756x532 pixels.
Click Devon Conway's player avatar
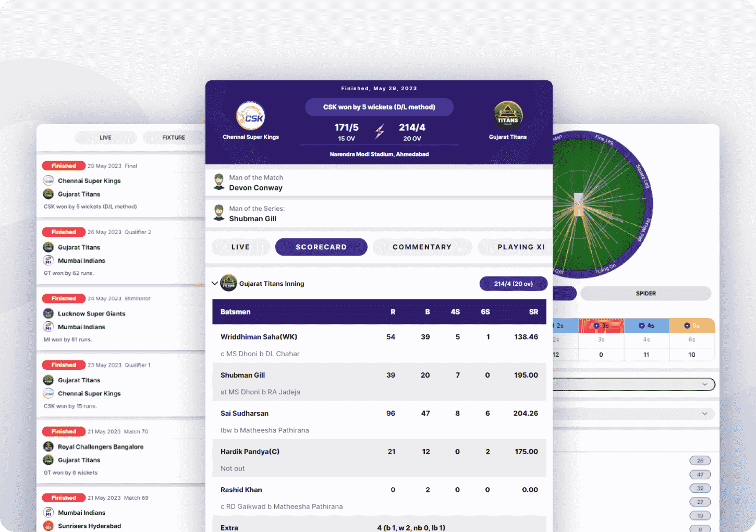pos(219,182)
